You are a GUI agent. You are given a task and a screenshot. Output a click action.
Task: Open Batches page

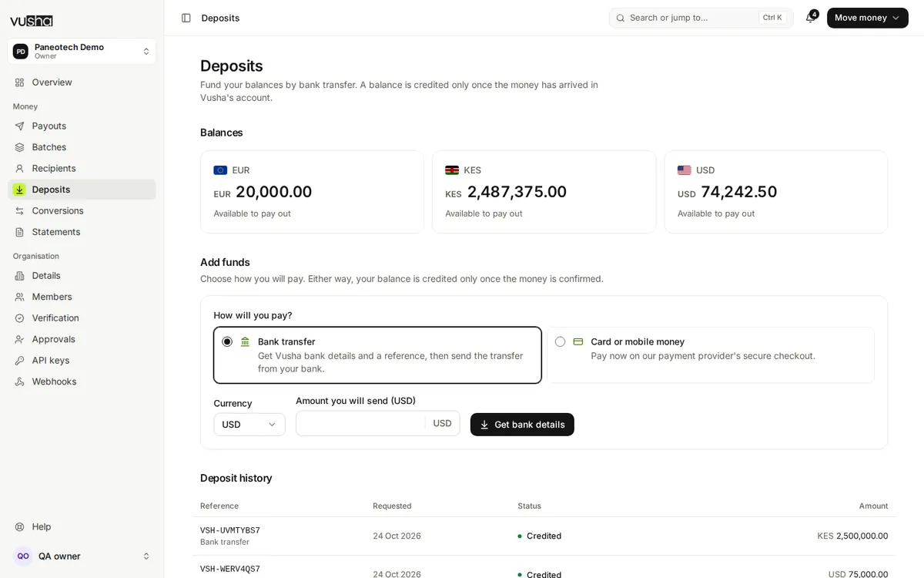pos(82,147)
